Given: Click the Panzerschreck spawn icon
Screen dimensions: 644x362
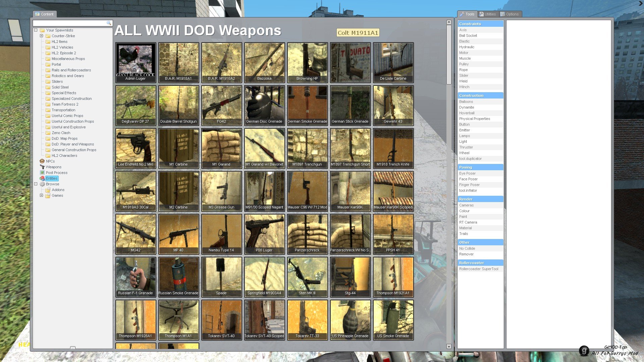Looking at the screenshot, I should (307, 234).
